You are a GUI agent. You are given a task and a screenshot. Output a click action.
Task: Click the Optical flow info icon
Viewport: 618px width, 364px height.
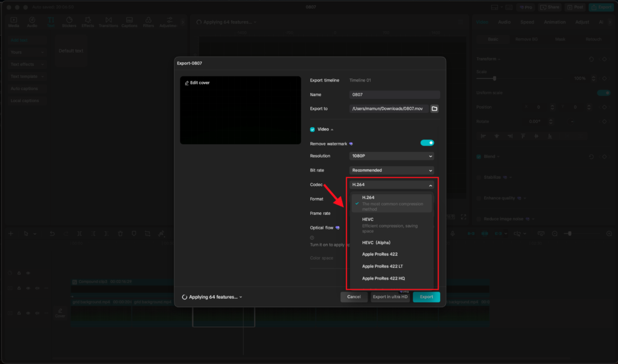pos(312,237)
